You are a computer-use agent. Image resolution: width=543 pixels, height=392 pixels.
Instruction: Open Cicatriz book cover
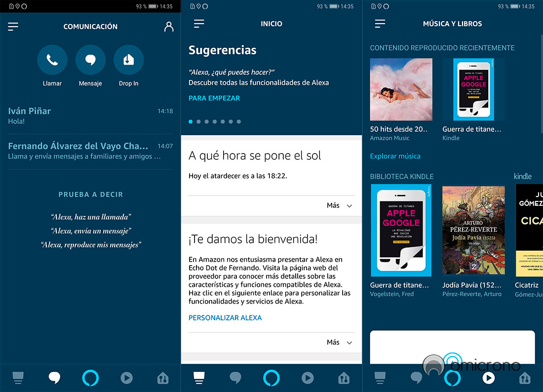tap(529, 230)
